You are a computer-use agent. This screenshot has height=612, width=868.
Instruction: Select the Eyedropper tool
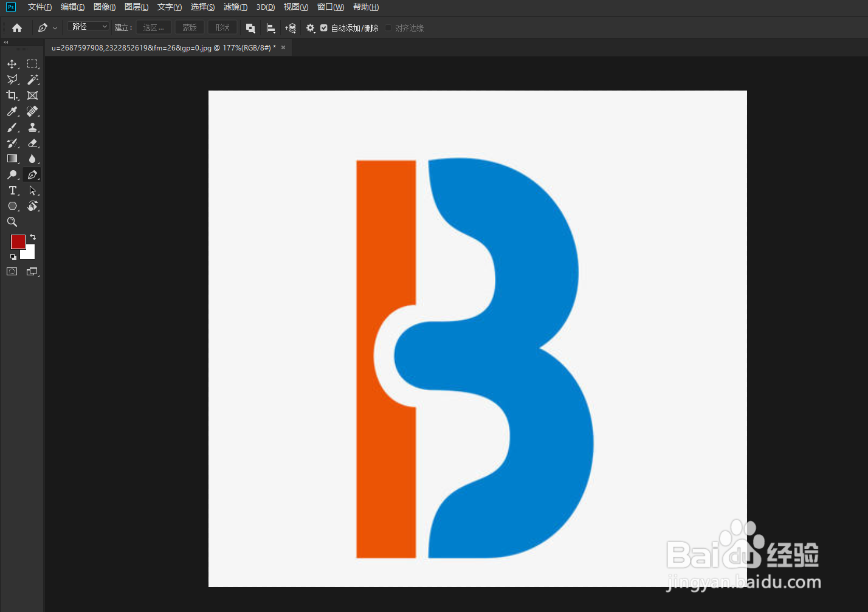(x=12, y=111)
